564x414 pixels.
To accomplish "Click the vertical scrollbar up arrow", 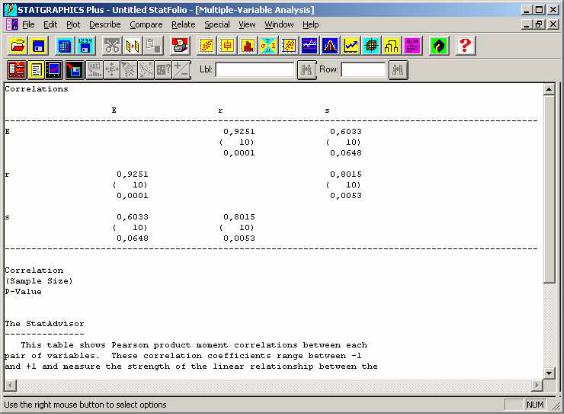I will coord(549,89).
